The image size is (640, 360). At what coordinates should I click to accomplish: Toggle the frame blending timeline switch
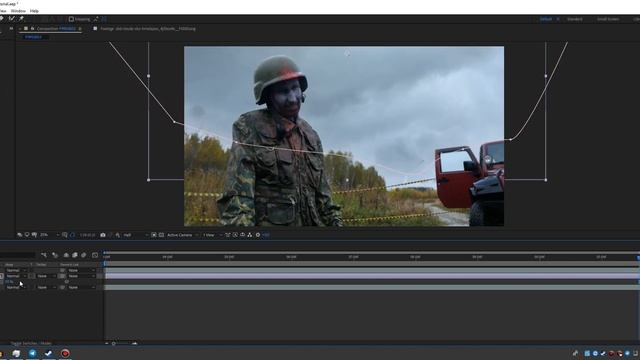coord(75,255)
